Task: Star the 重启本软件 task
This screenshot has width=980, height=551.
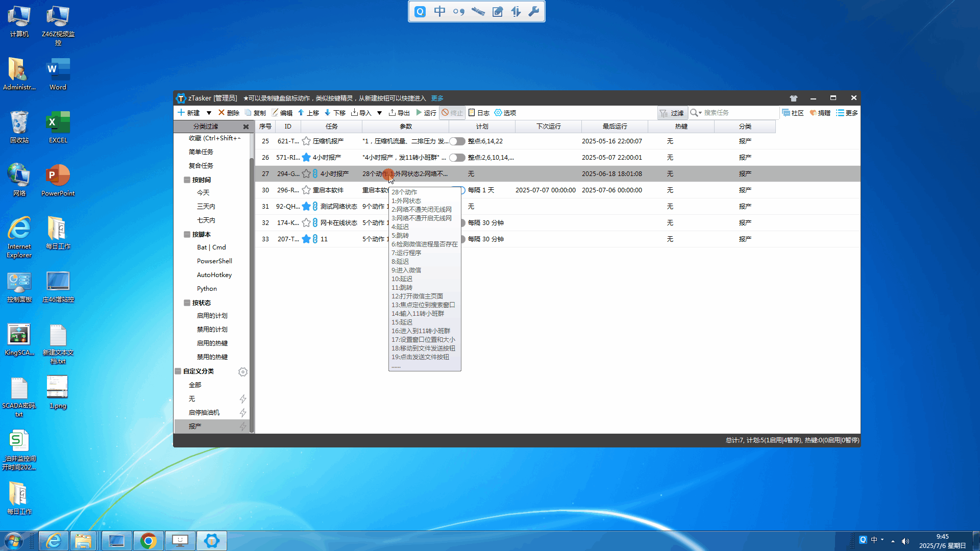Action: click(x=306, y=190)
